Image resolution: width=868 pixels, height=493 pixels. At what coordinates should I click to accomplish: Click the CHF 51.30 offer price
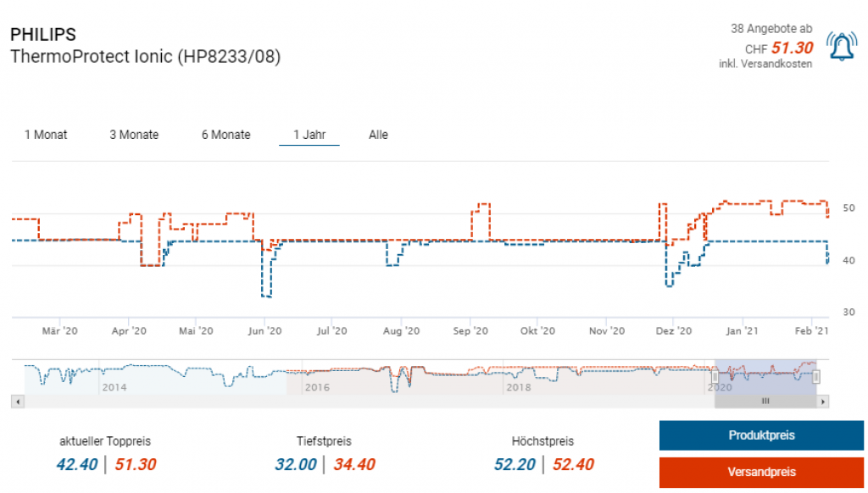[x=779, y=48]
